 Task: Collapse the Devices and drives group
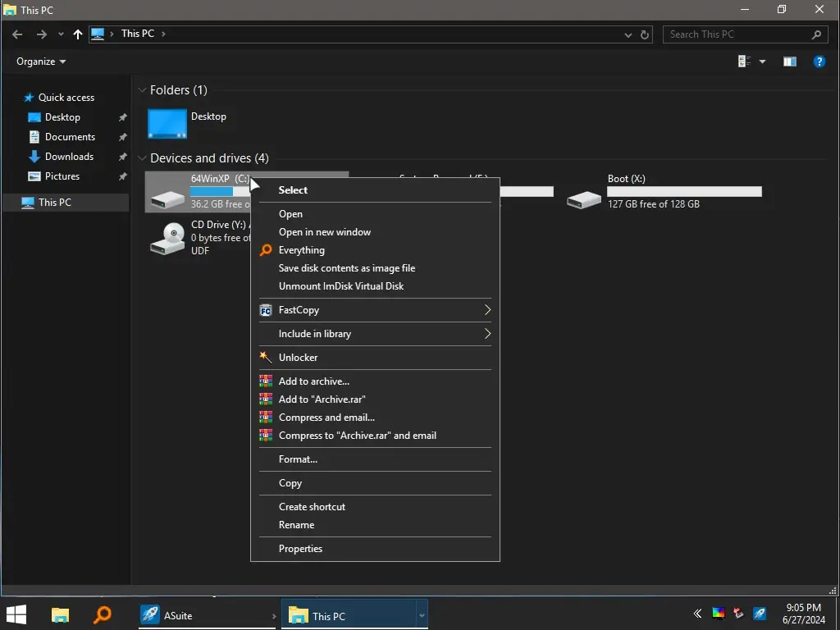pyautogui.click(x=143, y=158)
